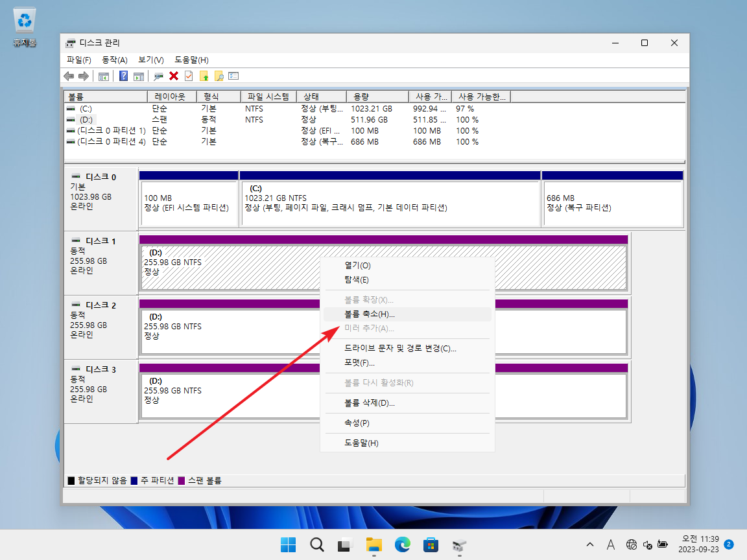Select the 686 MB recovery partition block
This screenshot has width=747, height=560.
click(613, 199)
